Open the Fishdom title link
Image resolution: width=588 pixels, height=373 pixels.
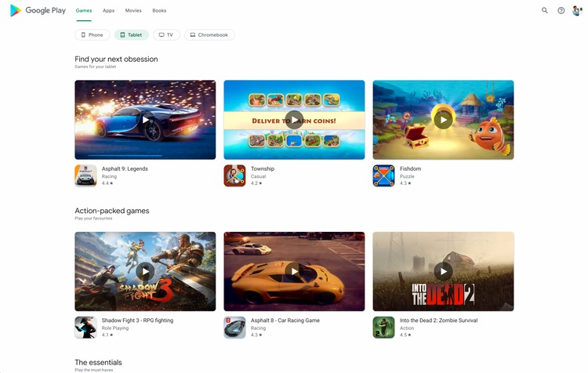point(410,168)
